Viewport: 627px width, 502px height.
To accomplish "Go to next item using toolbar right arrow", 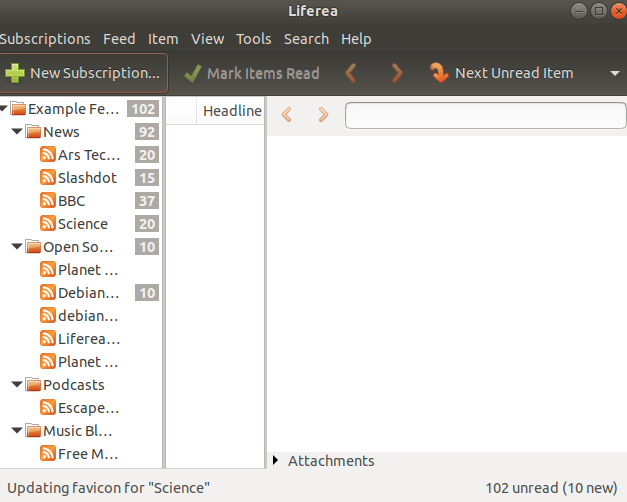I will click(397, 73).
